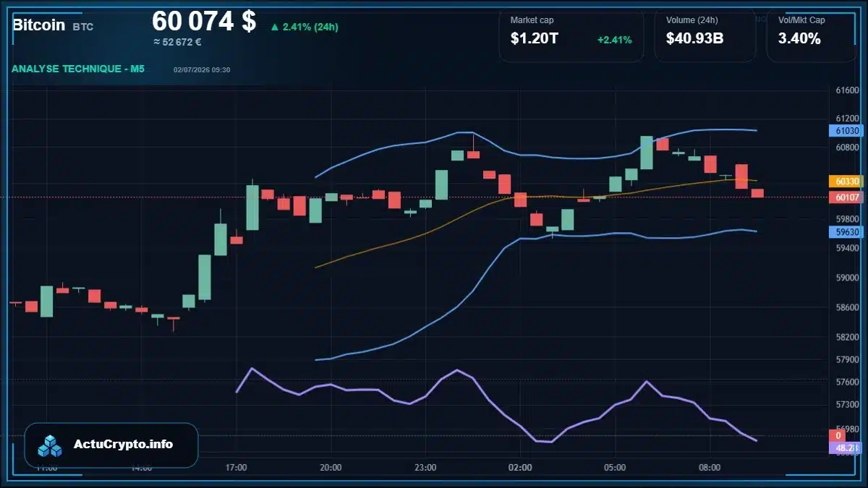Click the 61200 price axis label

[846, 119]
